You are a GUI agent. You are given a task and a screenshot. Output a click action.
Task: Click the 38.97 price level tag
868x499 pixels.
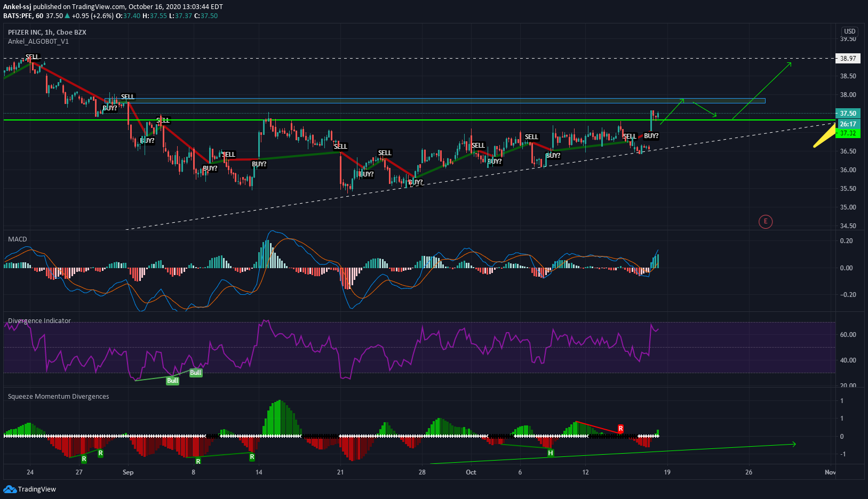(848, 59)
